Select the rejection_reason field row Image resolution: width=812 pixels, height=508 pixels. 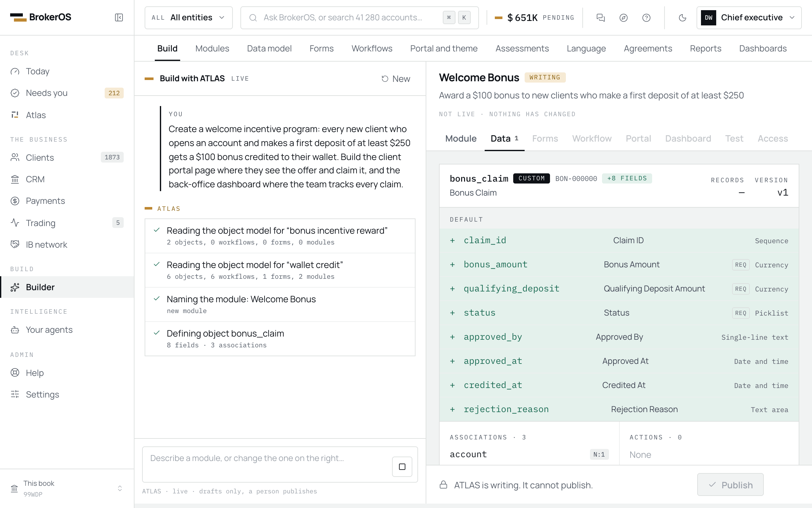619,409
